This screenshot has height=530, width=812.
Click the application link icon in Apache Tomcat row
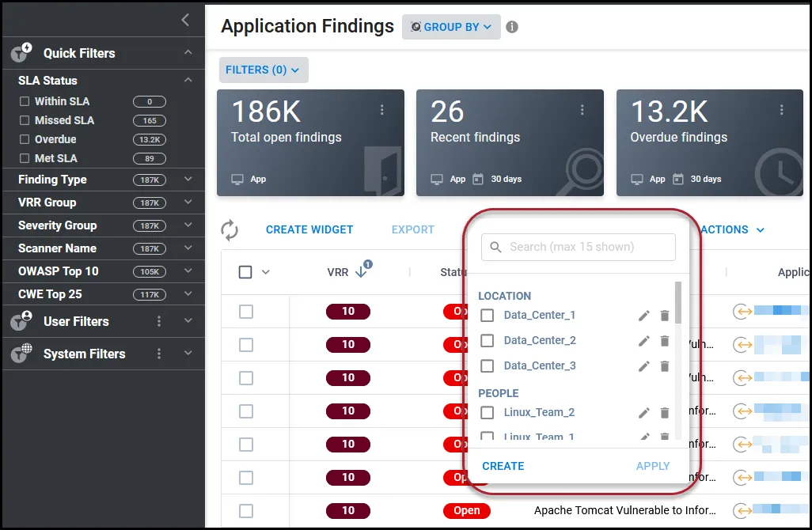(x=742, y=511)
